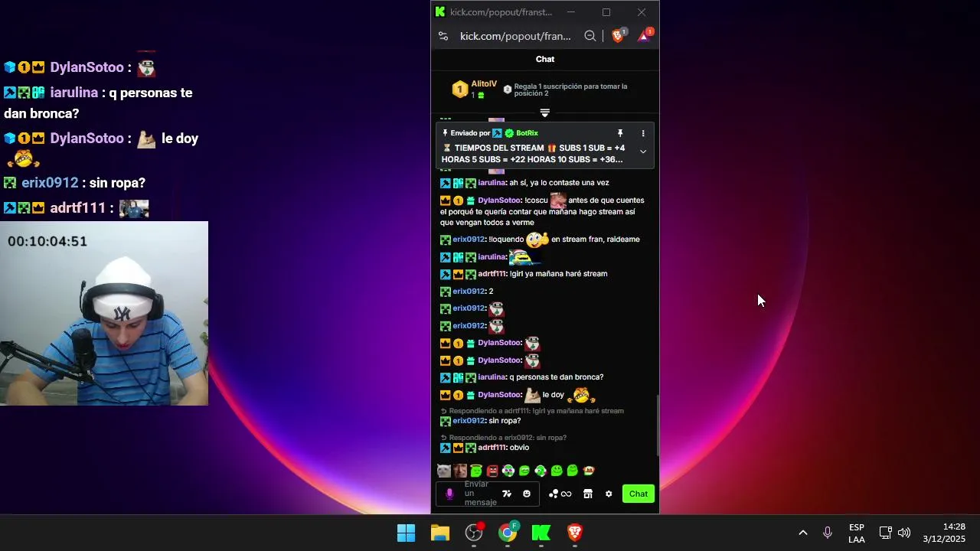This screenshot has width=980, height=551.
Task: Open OBS Studio taskbar icon
Action: (474, 533)
